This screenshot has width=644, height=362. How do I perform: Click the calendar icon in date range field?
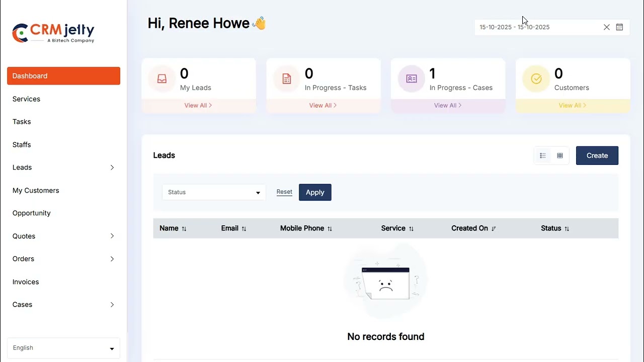619,27
